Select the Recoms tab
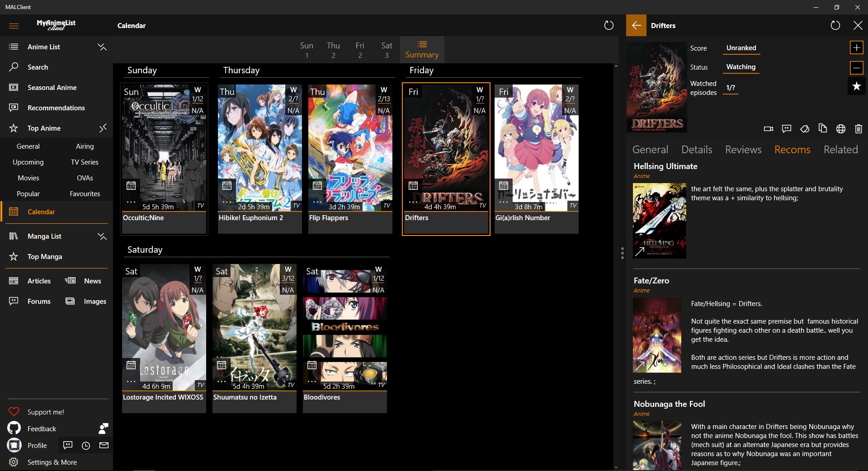This screenshot has width=868, height=471. (x=792, y=150)
